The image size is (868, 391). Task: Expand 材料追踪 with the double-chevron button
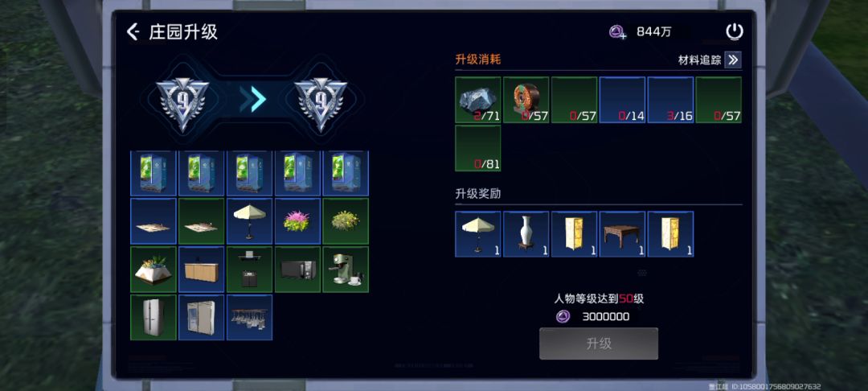pyautogui.click(x=733, y=60)
